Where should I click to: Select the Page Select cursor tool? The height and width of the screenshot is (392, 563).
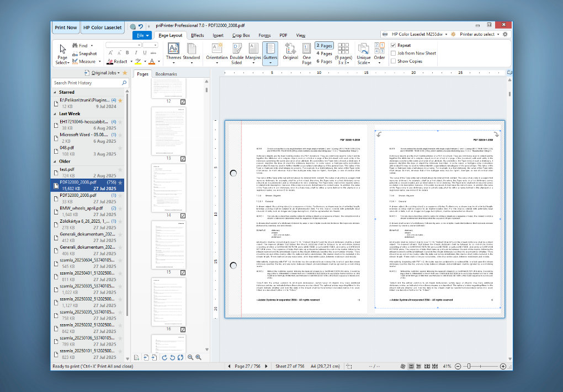tap(62, 54)
